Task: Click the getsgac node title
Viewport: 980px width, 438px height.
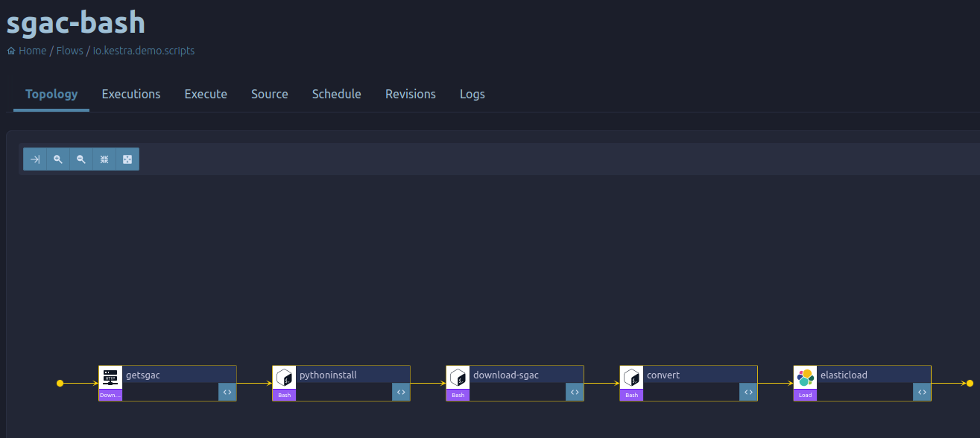Action: [143, 375]
